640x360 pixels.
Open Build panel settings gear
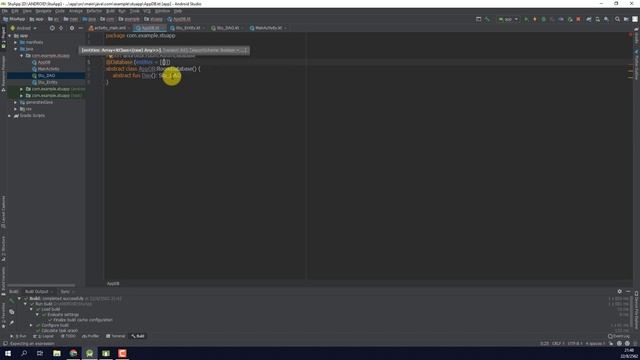(620, 291)
